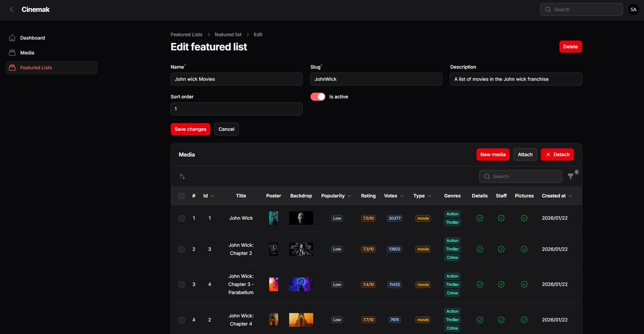This screenshot has width=644, height=334.
Task: Sort by Type column header
Action: coord(422,196)
